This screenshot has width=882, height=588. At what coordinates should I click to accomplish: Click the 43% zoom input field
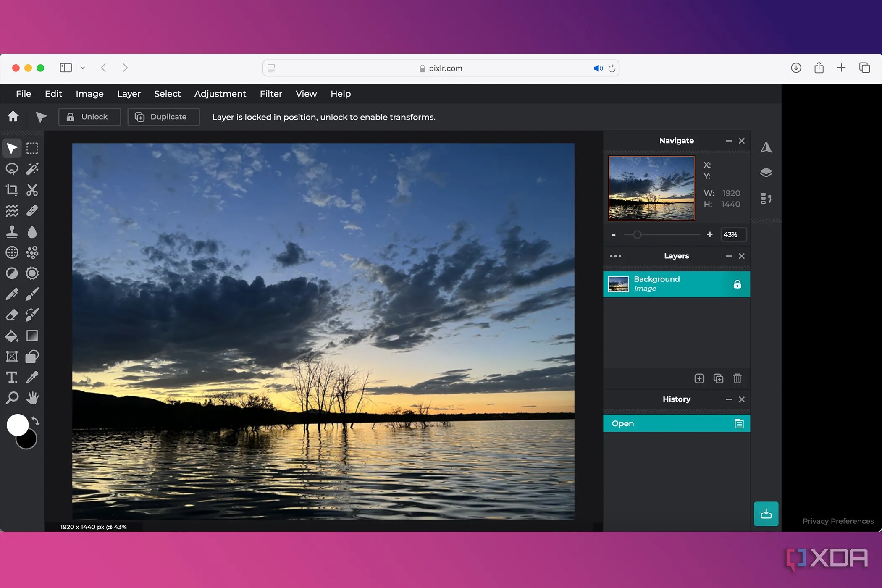click(733, 235)
